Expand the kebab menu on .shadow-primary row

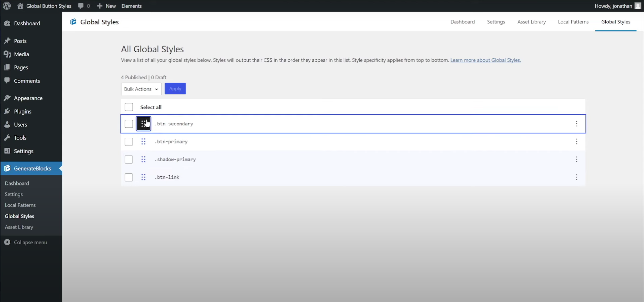(x=576, y=159)
